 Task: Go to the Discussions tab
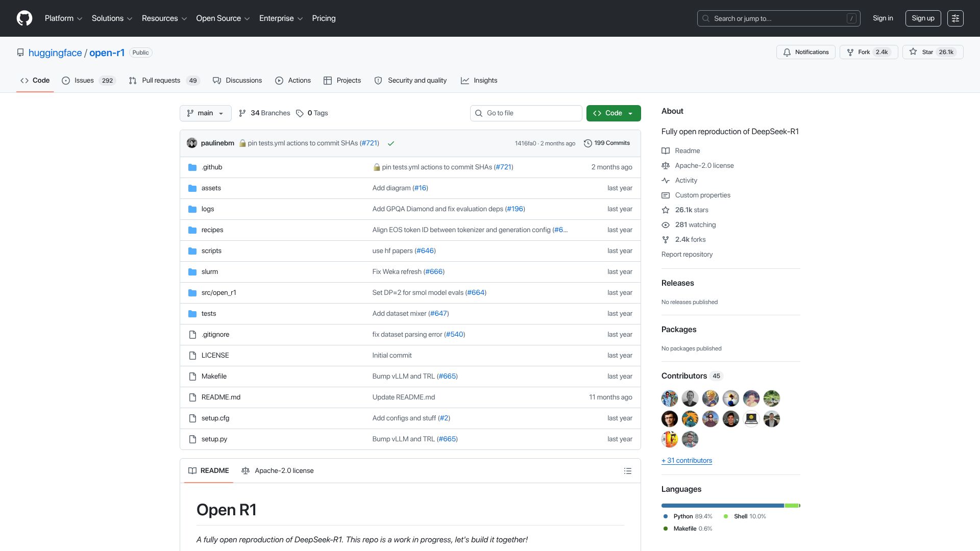pos(237,81)
